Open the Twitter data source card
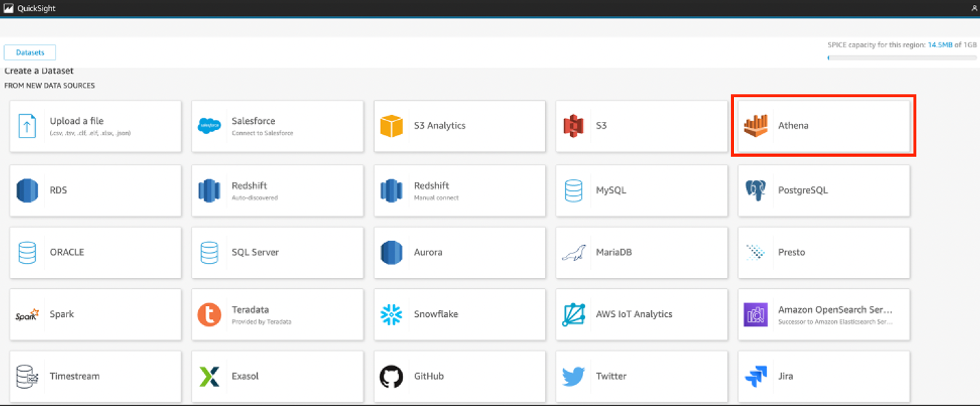This screenshot has height=406, width=980. point(641,377)
